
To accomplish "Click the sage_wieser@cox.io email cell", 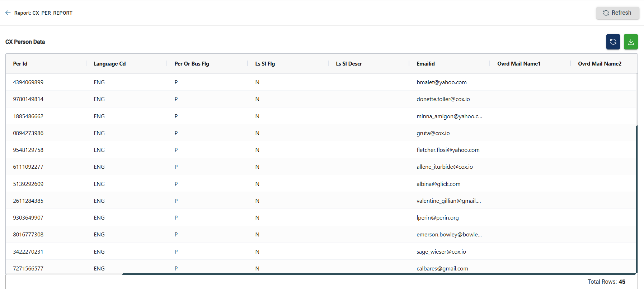I will click(441, 252).
